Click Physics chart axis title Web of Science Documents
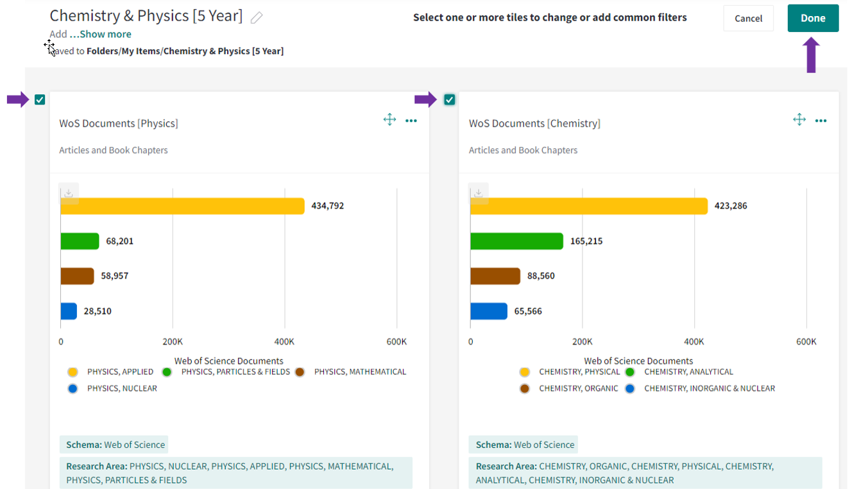 point(229,361)
